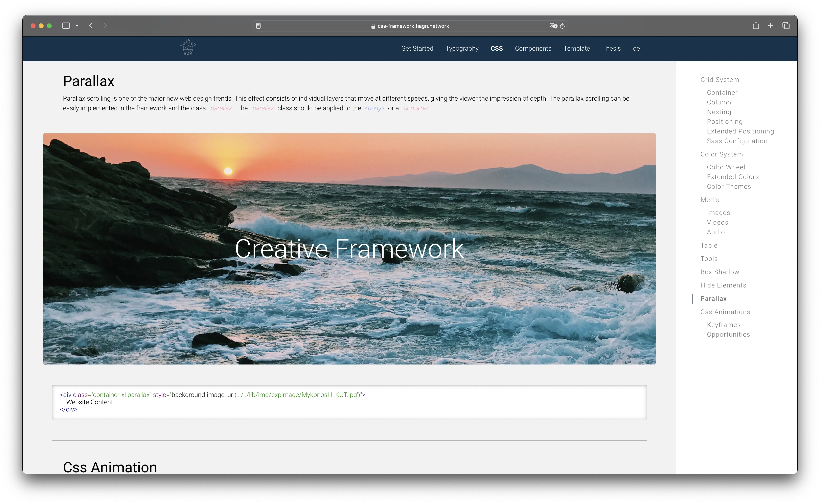This screenshot has width=820, height=504.
Task: Switch language with the 'de' link
Action: pyautogui.click(x=636, y=48)
